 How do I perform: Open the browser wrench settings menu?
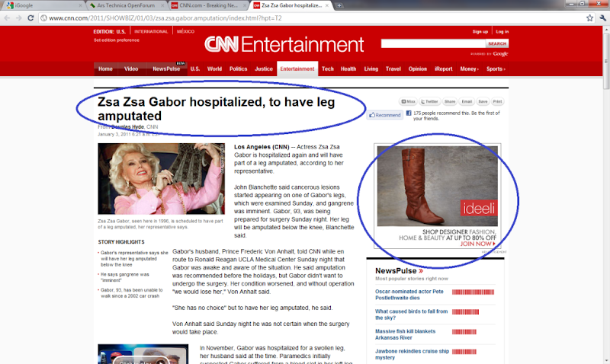(602, 18)
